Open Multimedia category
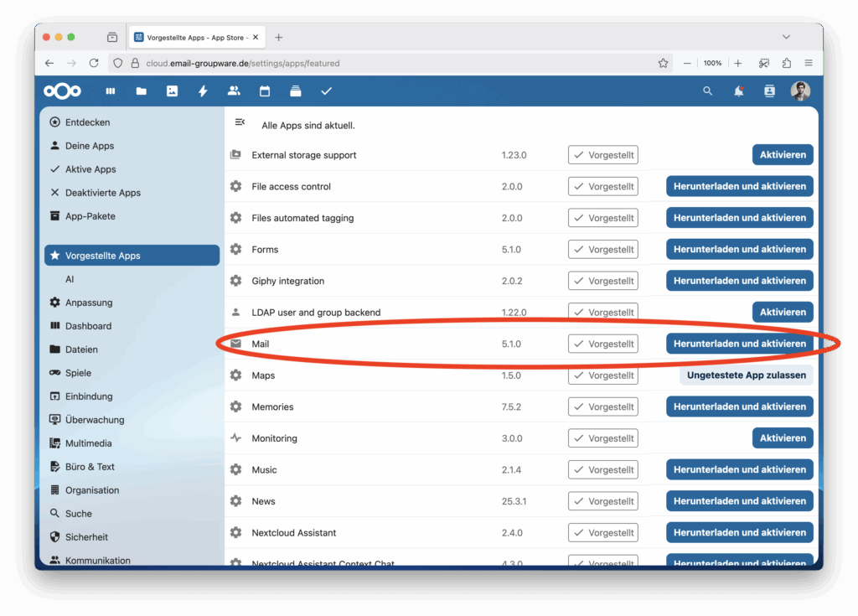The image size is (858, 616). click(x=132, y=443)
